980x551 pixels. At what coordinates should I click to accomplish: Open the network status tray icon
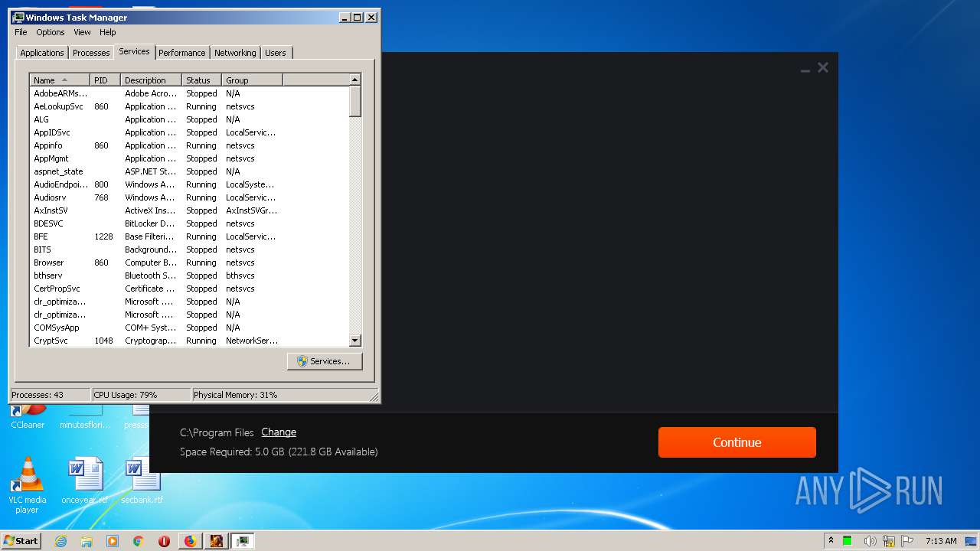click(x=889, y=541)
